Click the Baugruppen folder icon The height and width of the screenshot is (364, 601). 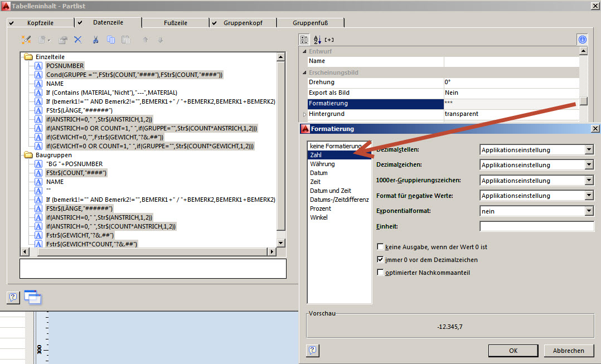click(28, 155)
